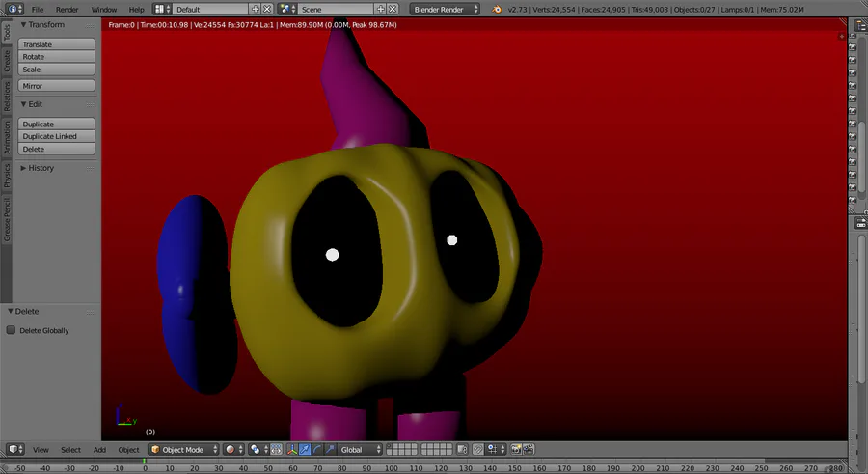868x474 pixels.
Task: Toggle manipulate center points icon
Action: coord(276,450)
